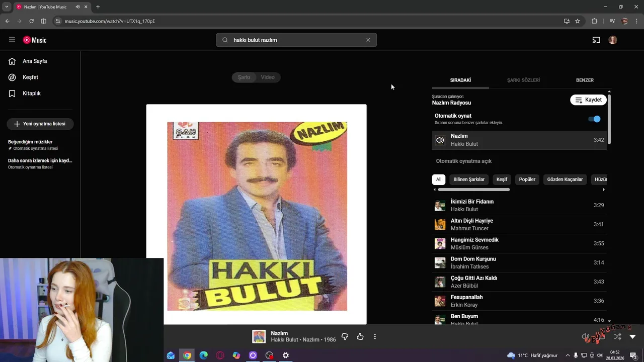Open the account avatar menu
644x362 pixels.
point(613,40)
